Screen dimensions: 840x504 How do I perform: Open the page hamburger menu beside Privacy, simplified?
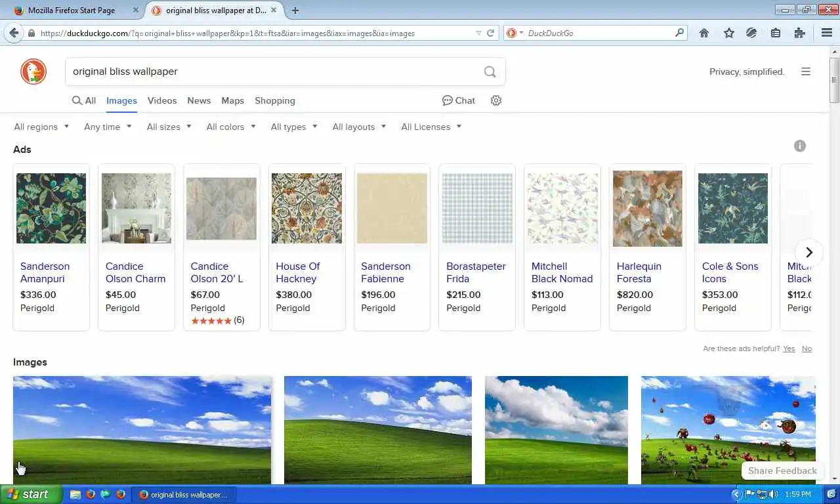806,72
